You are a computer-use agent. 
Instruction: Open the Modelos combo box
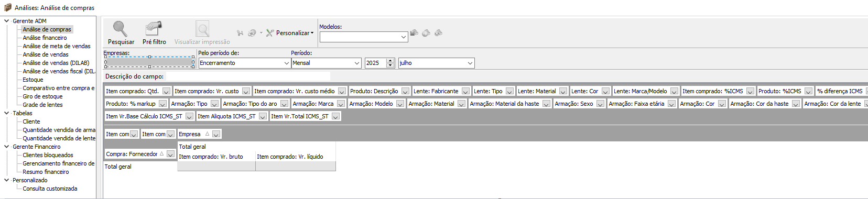(404, 37)
